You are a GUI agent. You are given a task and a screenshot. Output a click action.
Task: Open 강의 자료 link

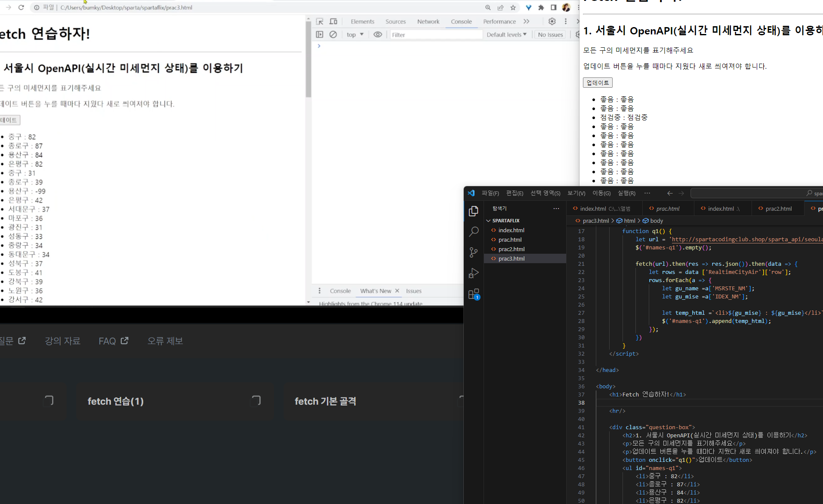tap(62, 341)
